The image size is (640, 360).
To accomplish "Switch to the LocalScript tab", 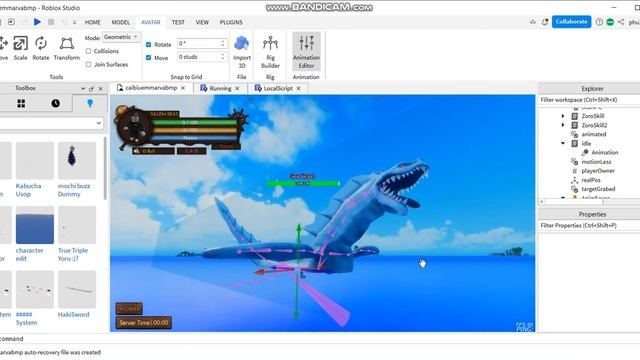I will [278, 88].
